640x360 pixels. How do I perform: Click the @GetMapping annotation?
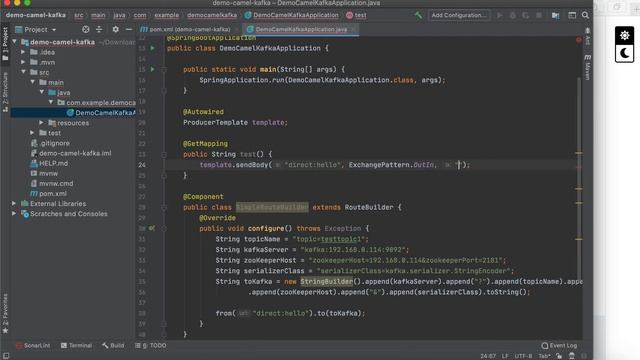pyautogui.click(x=205, y=144)
